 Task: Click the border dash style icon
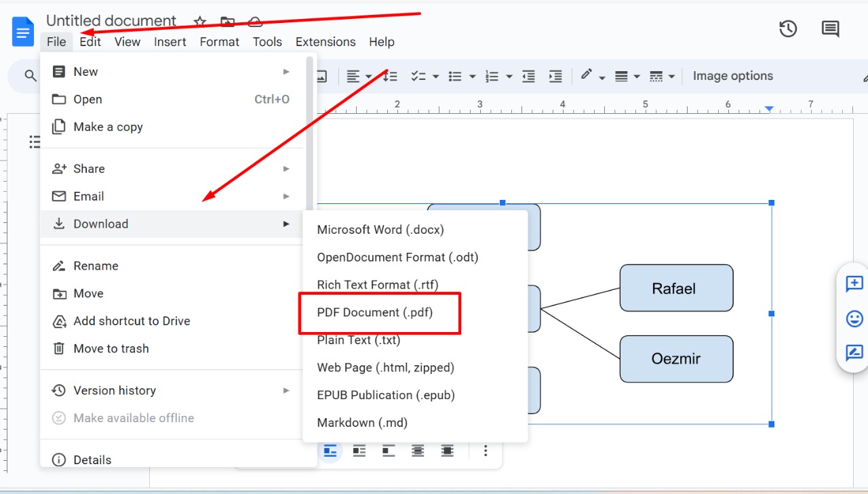(656, 77)
